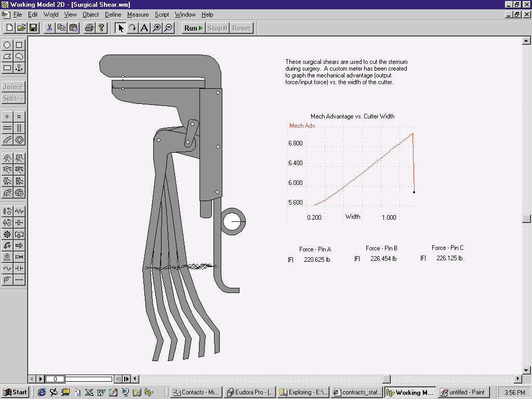Image resolution: width=532 pixels, height=399 pixels.
Task: Select the Anchor tool
Action: click(19, 68)
